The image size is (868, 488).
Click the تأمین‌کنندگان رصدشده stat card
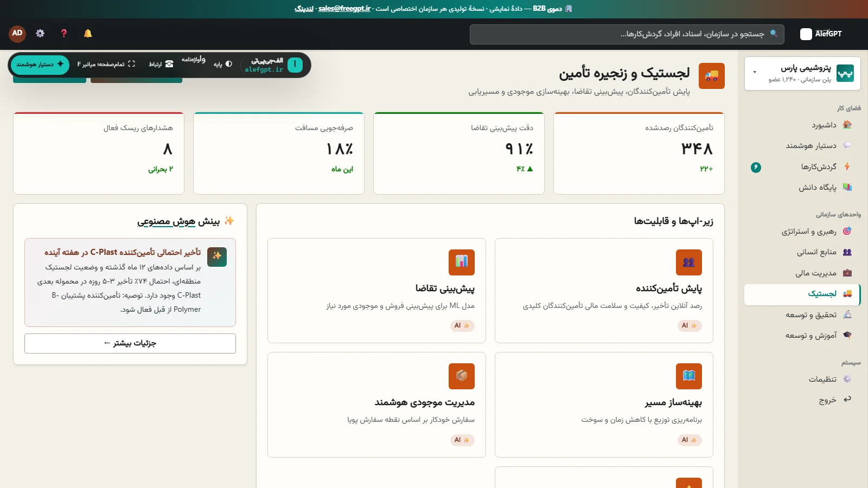click(x=639, y=153)
